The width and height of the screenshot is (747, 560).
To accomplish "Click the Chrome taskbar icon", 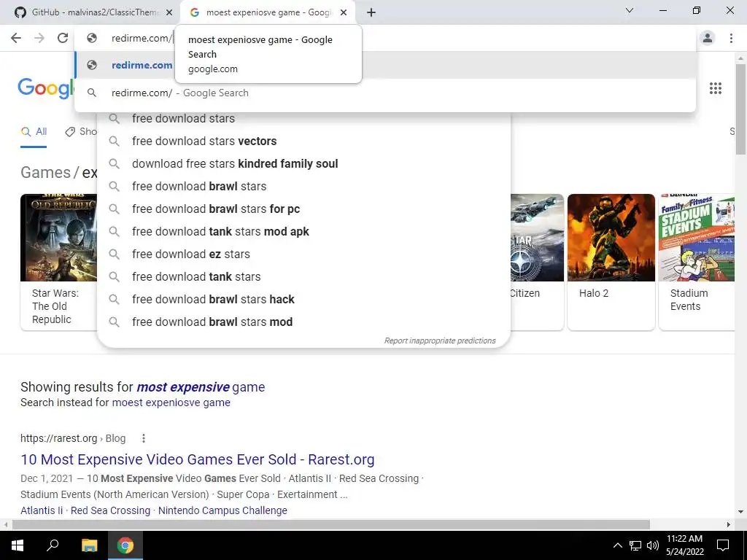I will (125, 545).
